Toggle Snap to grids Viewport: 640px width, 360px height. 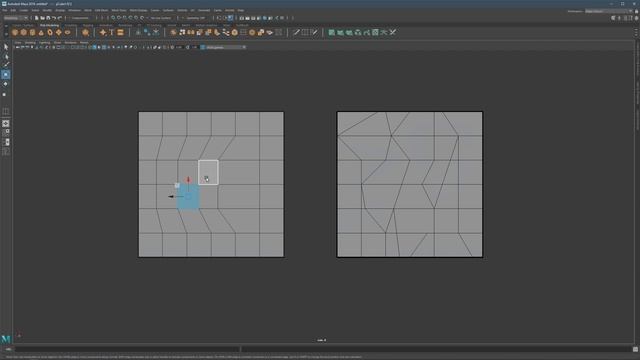pyautogui.click(x=113, y=18)
